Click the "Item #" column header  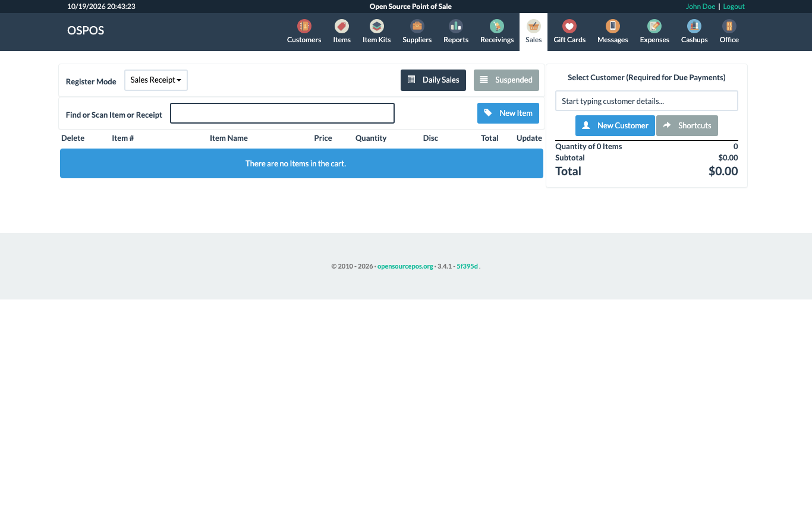pyautogui.click(x=122, y=138)
